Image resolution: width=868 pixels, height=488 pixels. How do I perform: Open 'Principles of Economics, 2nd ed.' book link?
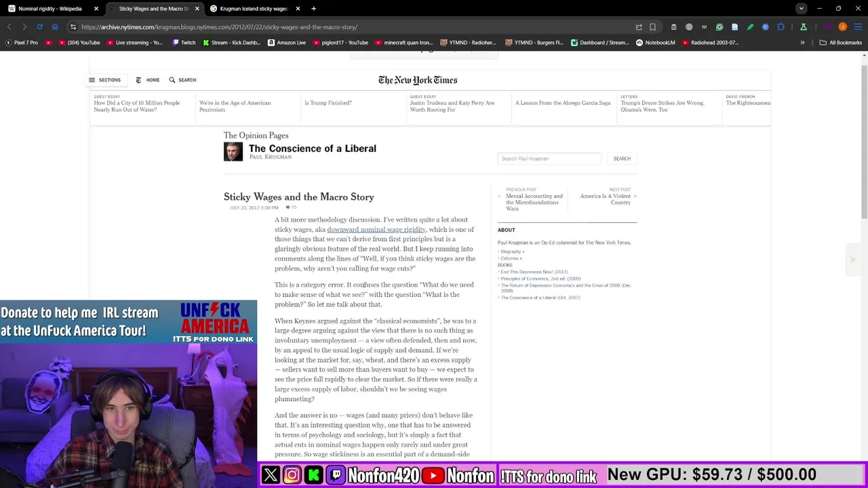point(540,279)
